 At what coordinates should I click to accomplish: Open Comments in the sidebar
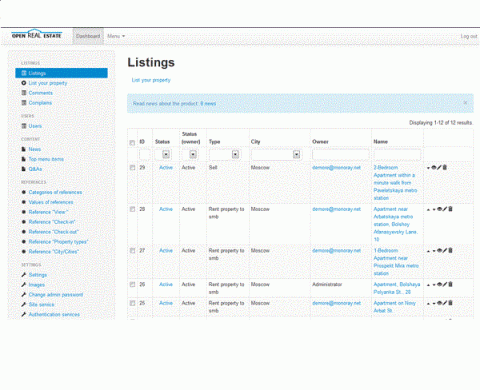(40, 93)
